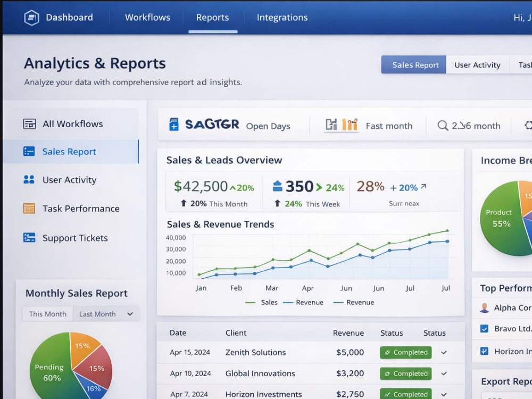The image size is (532, 399).
Task: Click the Zenith Solutions Completed badge
Action: [406, 353]
